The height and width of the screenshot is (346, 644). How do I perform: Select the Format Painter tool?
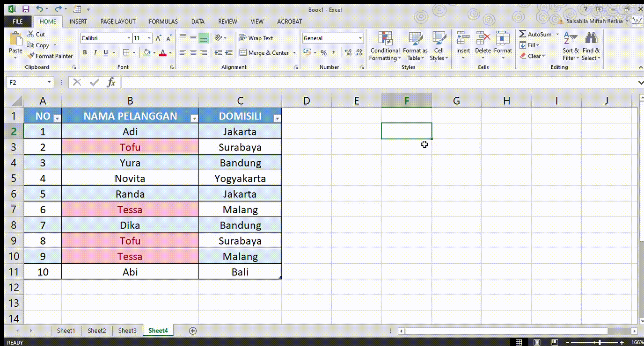50,56
